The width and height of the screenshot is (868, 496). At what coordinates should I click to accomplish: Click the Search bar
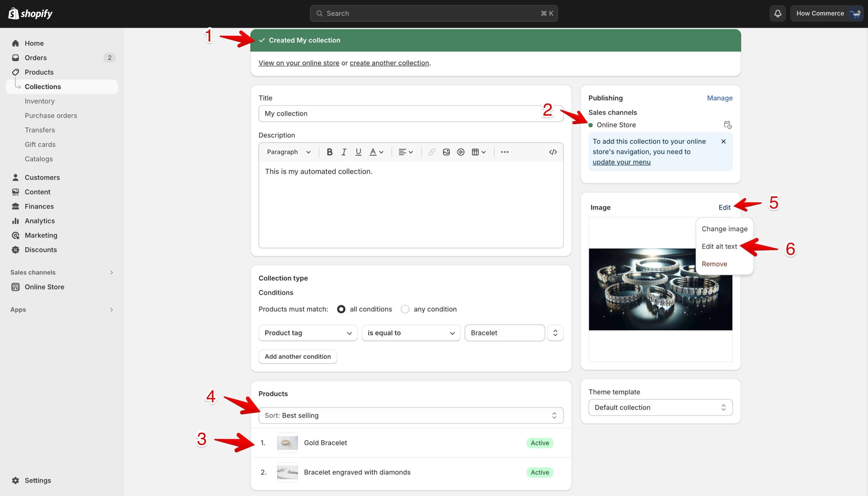434,13
